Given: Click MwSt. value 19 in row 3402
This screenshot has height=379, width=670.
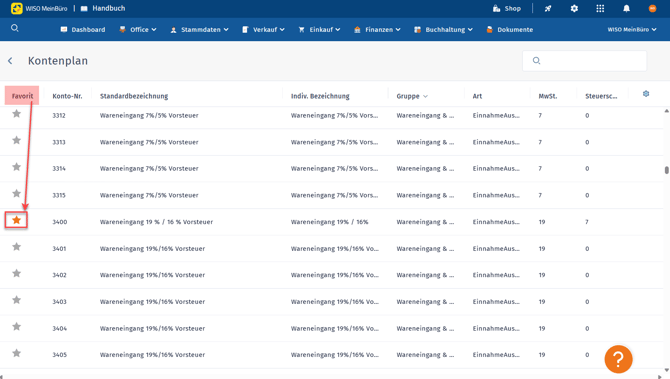Looking at the screenshot, I should point(542,275).
